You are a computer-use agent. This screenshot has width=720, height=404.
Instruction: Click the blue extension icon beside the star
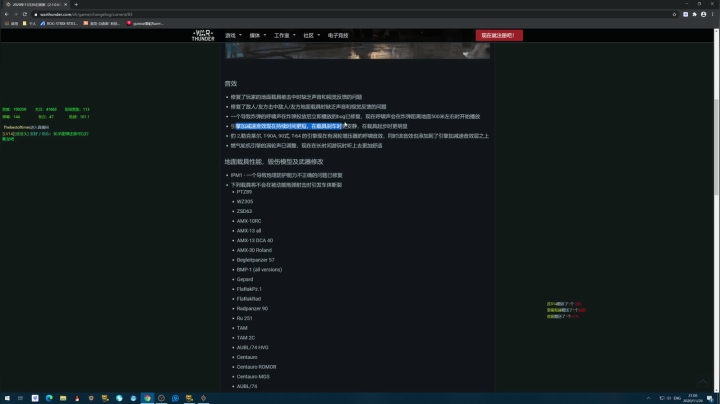[686, 14]
